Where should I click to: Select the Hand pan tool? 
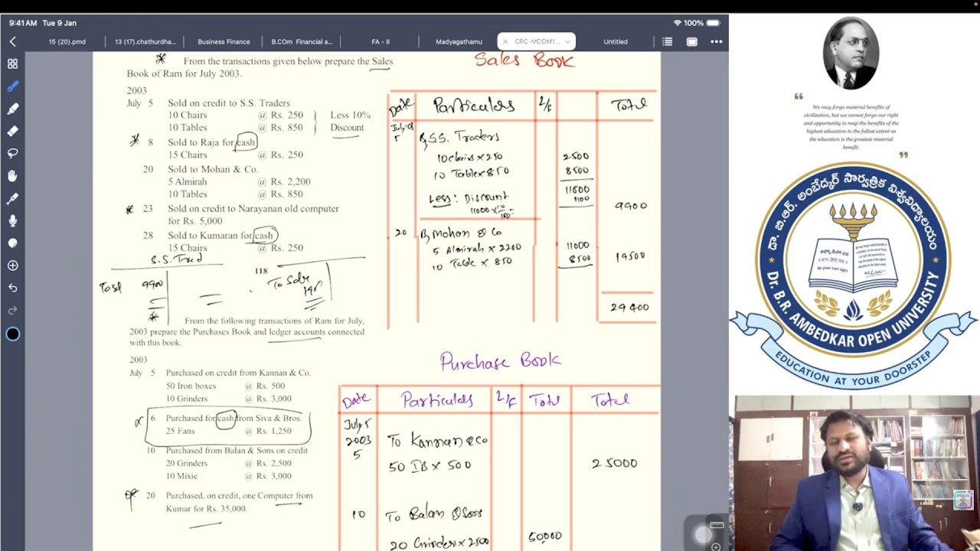(12, 176)
